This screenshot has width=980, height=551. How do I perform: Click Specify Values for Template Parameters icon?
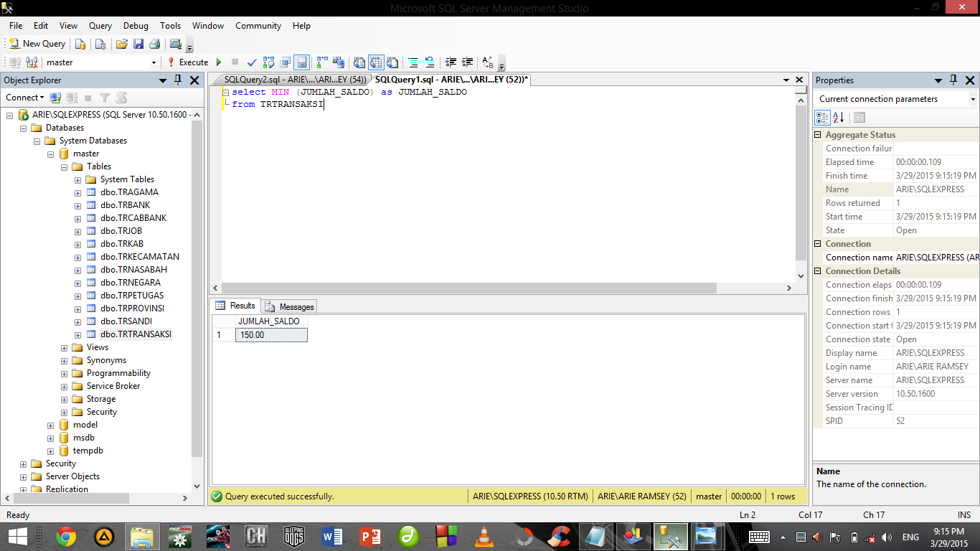488,62
